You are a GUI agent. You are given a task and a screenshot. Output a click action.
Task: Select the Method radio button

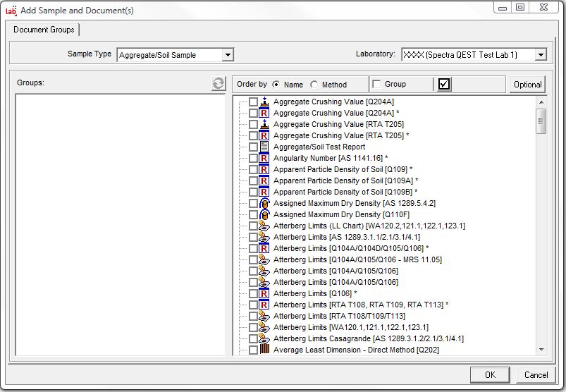314,85
